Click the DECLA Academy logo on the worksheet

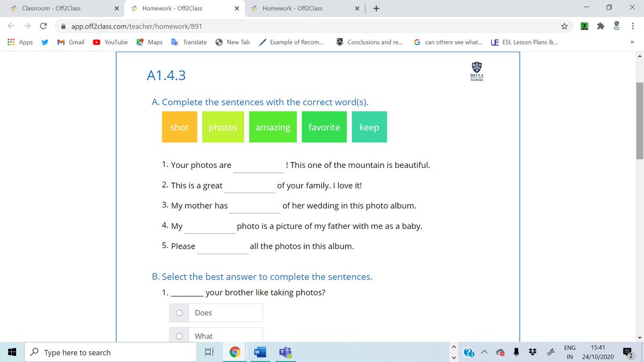click(x=477, y=71)
